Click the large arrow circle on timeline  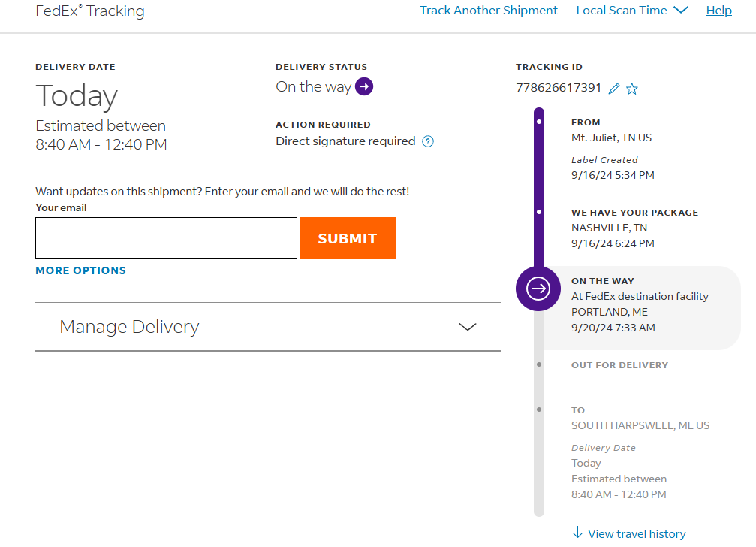(538, 289)
